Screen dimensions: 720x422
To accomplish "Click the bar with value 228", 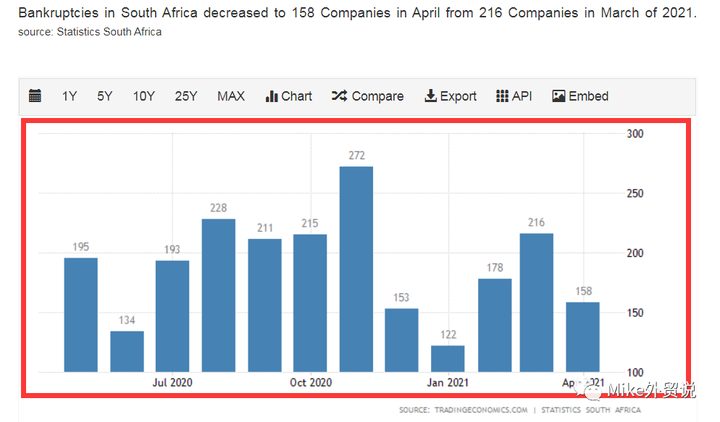I will click(219, 295).
